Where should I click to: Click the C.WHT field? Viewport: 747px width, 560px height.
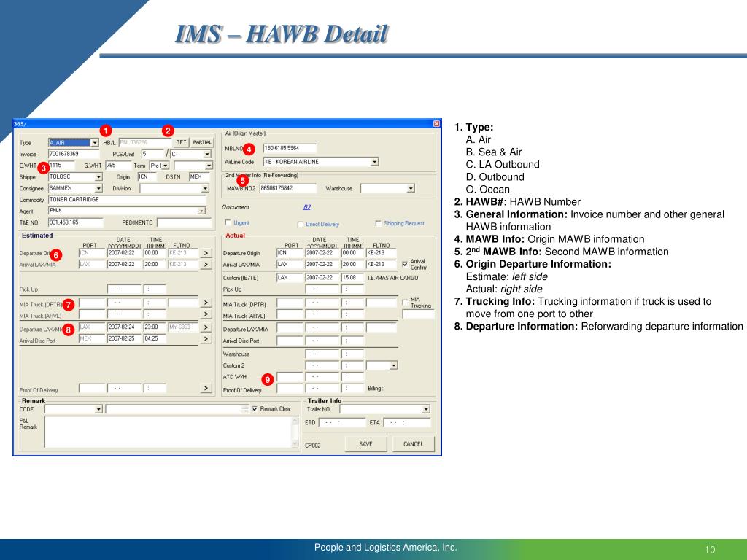pyautogui.click(x=61, y=166)
